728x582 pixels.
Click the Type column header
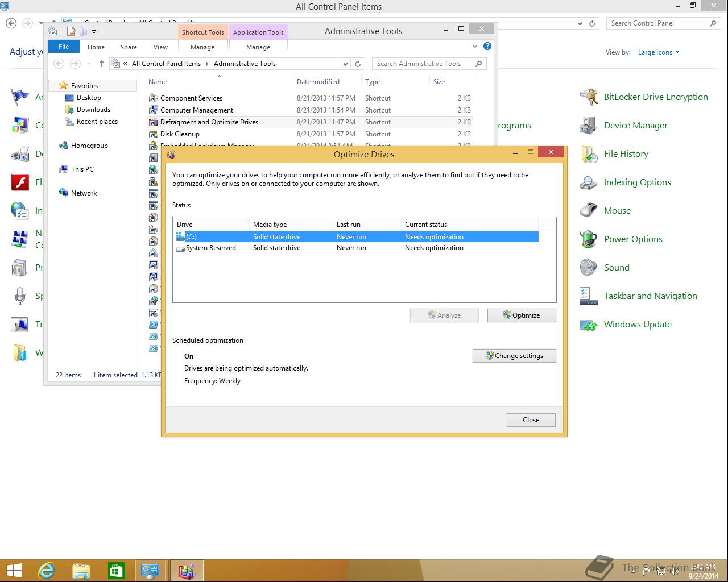tap(395, 82)
